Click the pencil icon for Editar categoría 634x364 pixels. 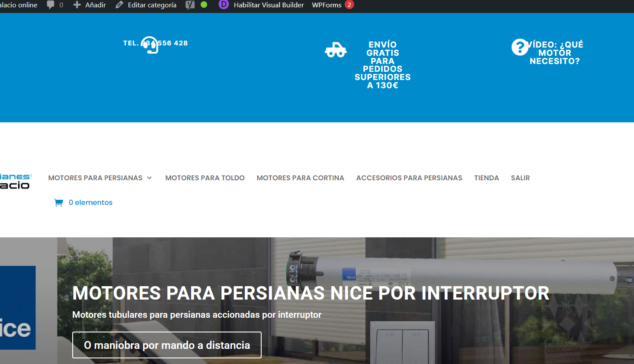pyautogui.click(x=119, y=5)
